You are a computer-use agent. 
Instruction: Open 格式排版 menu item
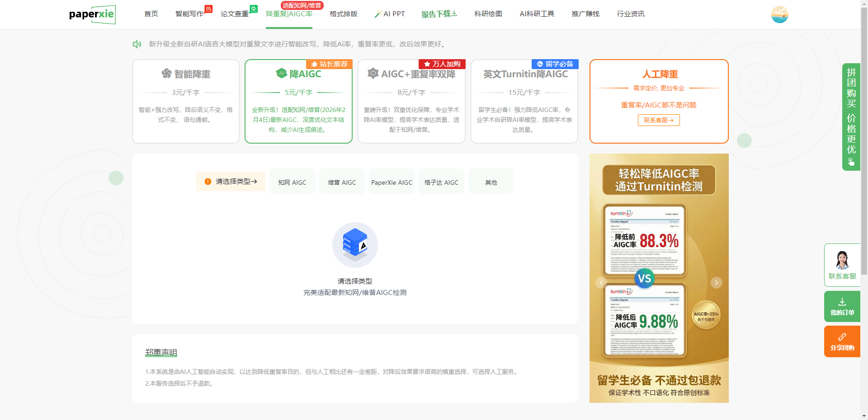tap(344, 14)
